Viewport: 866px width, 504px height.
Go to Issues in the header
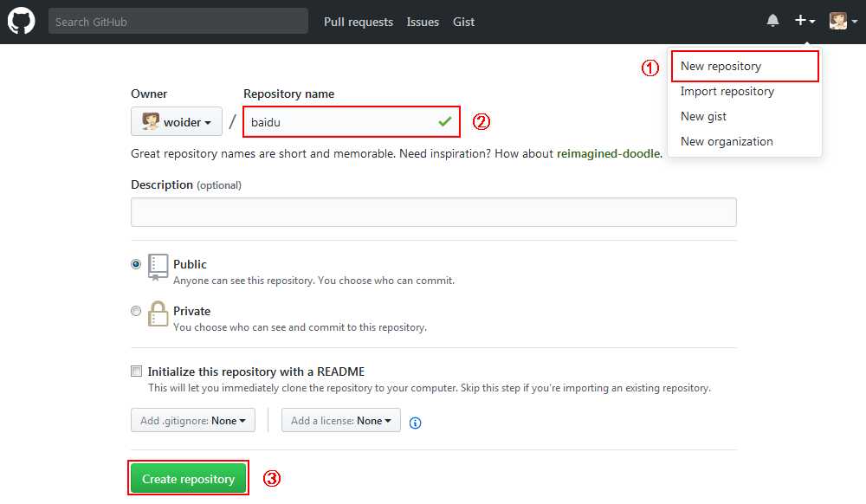423,22
